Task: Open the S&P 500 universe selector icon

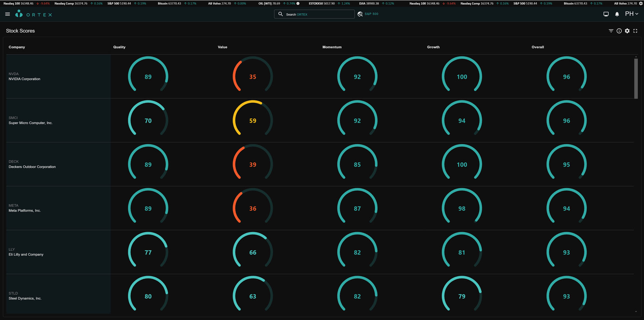Action: click(x=360, y=14)
